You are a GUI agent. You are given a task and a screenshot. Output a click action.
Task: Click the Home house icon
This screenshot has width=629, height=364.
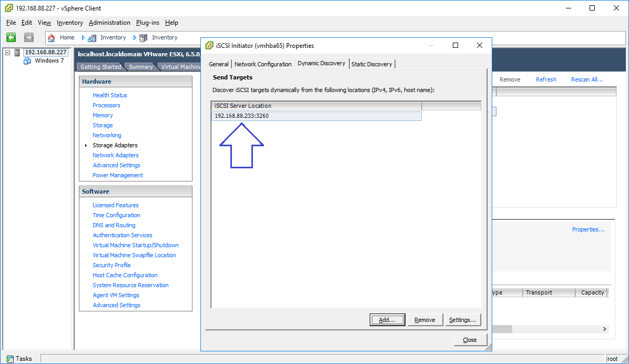[x=52, y=38]
